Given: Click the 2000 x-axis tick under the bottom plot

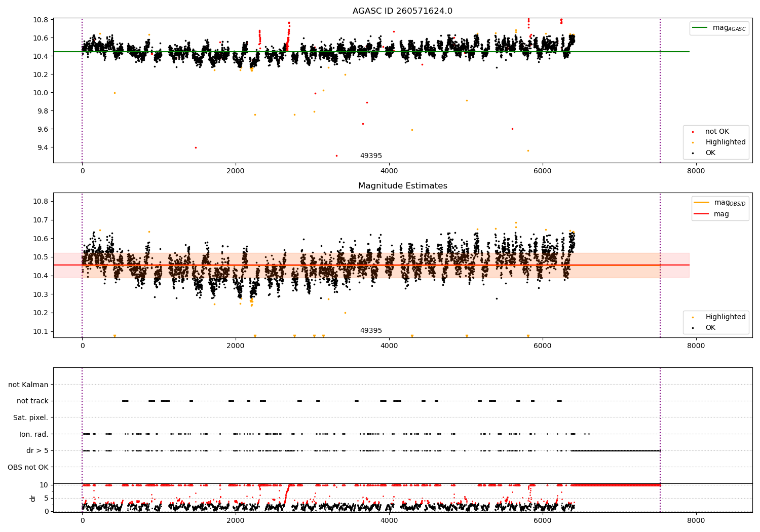Looking at the screenshot, I should click(236, 521).
